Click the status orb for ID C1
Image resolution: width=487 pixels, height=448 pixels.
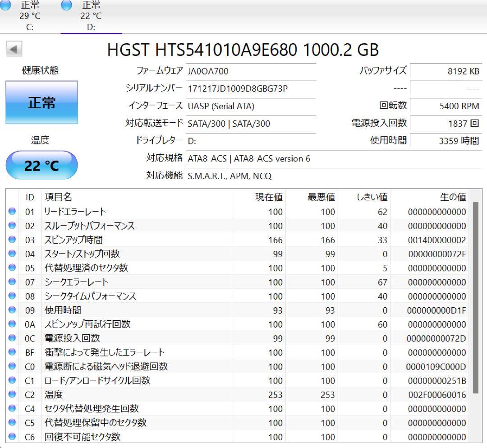(x=12, y=380)
